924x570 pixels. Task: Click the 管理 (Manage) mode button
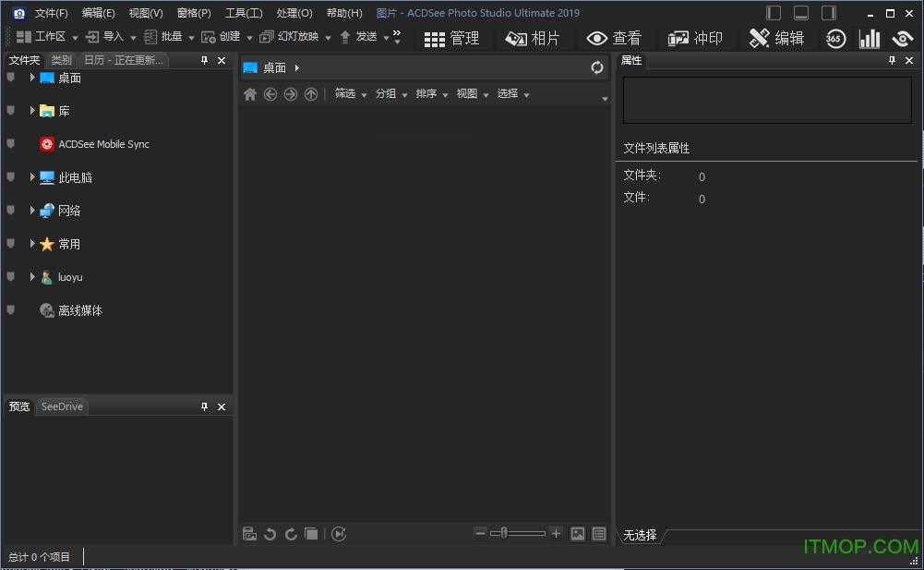(452, 38)
